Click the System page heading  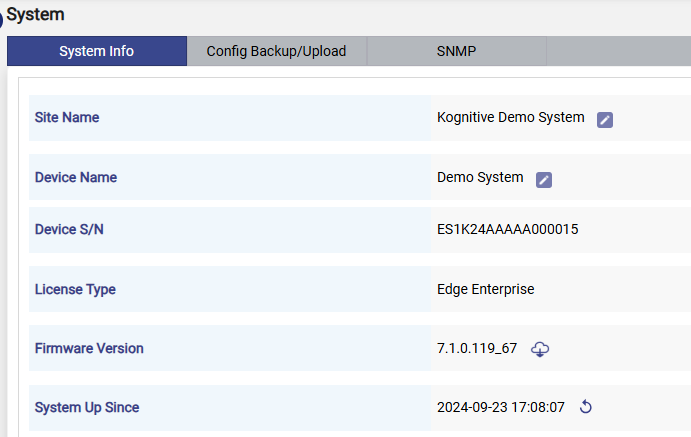36,14
